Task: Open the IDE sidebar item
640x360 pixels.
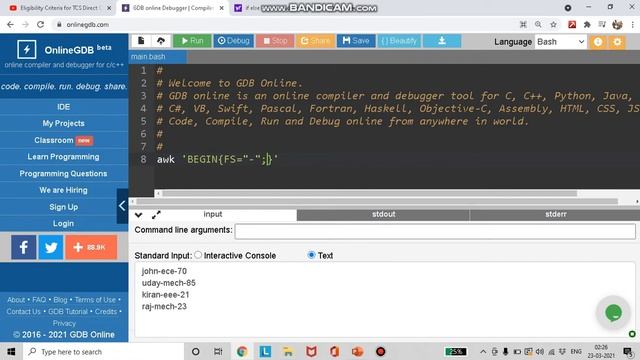Action: coord(64,107)
